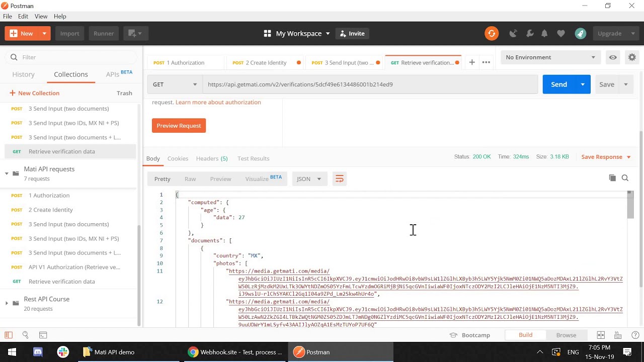Click the Import button
Screen dimensions: 644x362
[x=69, y=34]
